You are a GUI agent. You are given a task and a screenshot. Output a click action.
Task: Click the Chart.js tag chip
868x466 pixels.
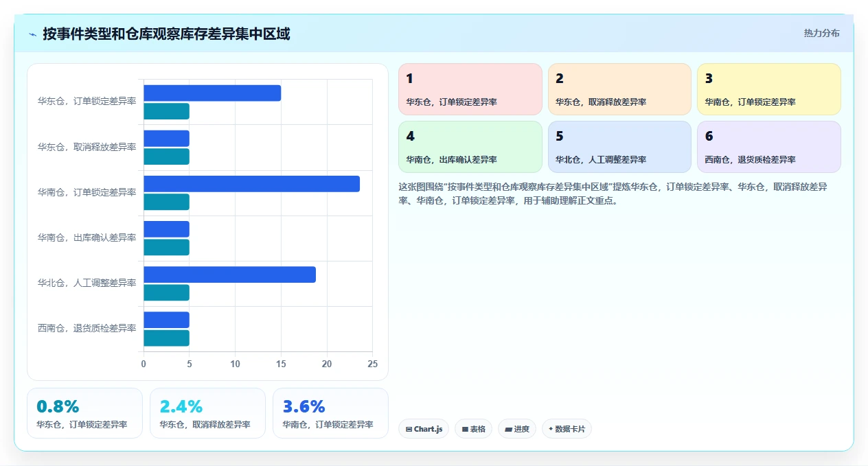[x=424, y=429]
